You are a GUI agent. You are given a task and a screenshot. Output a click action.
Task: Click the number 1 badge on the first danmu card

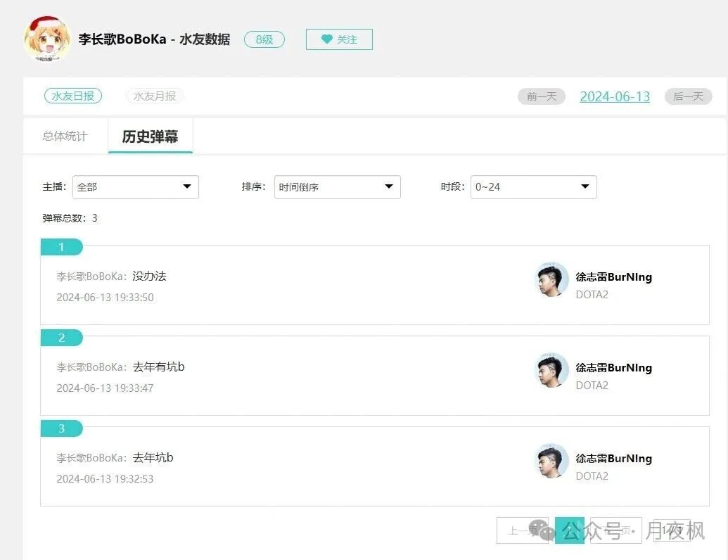[62, 247]
